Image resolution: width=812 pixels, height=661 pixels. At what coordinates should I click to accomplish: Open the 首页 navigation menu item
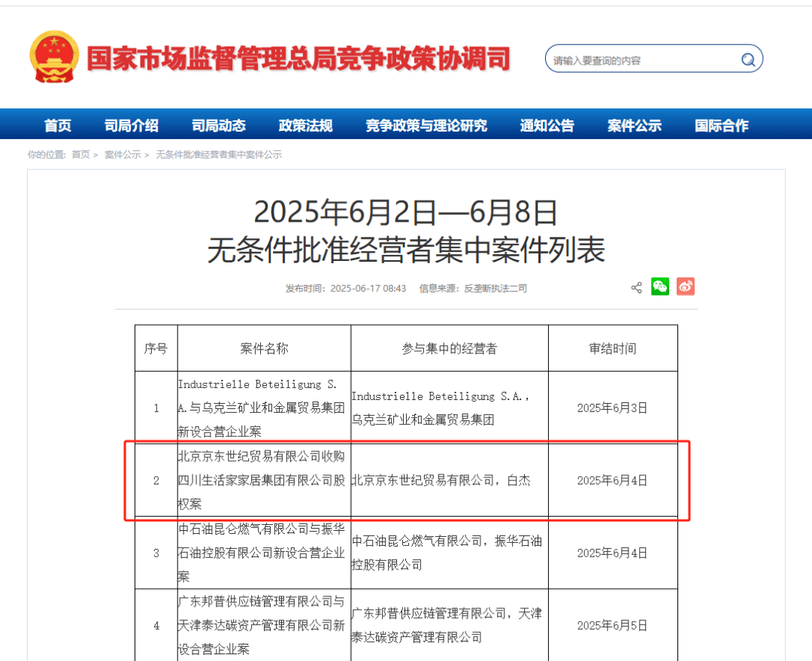pos(57,126)
